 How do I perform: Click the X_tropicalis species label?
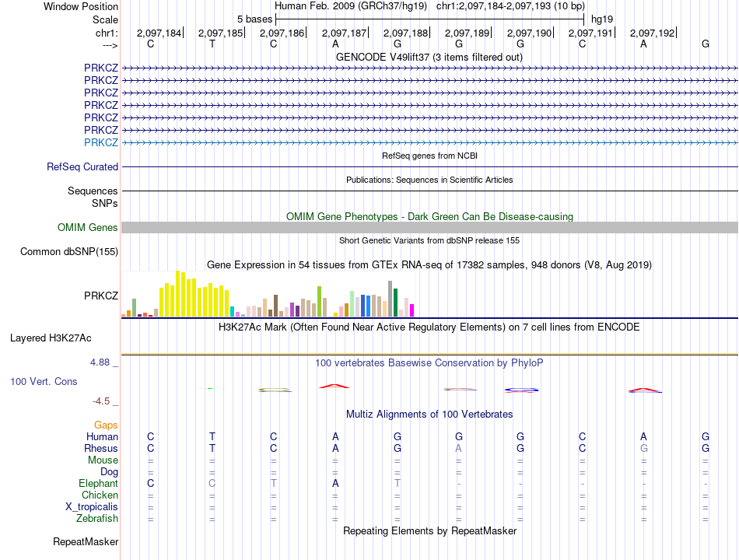pos(92,507)
